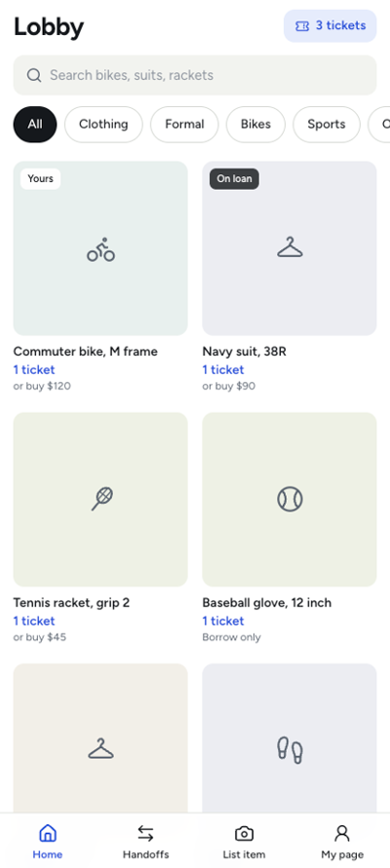This screenshot has height=868, width=390.
Task: Open Handoffs via the arrows icon
Action: click(145, 833)
